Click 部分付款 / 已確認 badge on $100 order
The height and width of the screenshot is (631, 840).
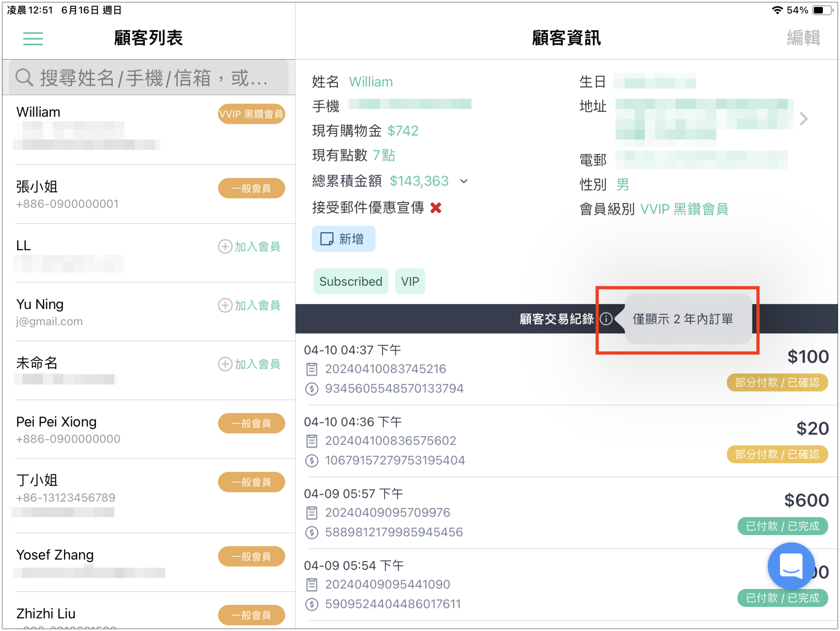[777, 382]
